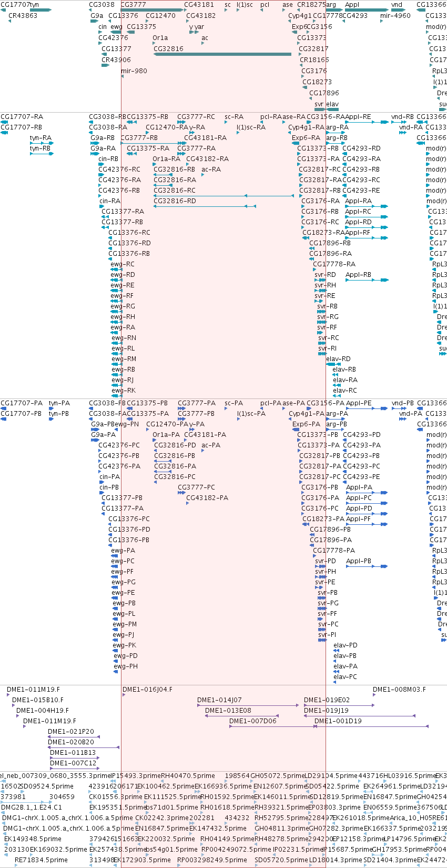Click the ewg-PN protein label
447x868 pixels.
127,424
